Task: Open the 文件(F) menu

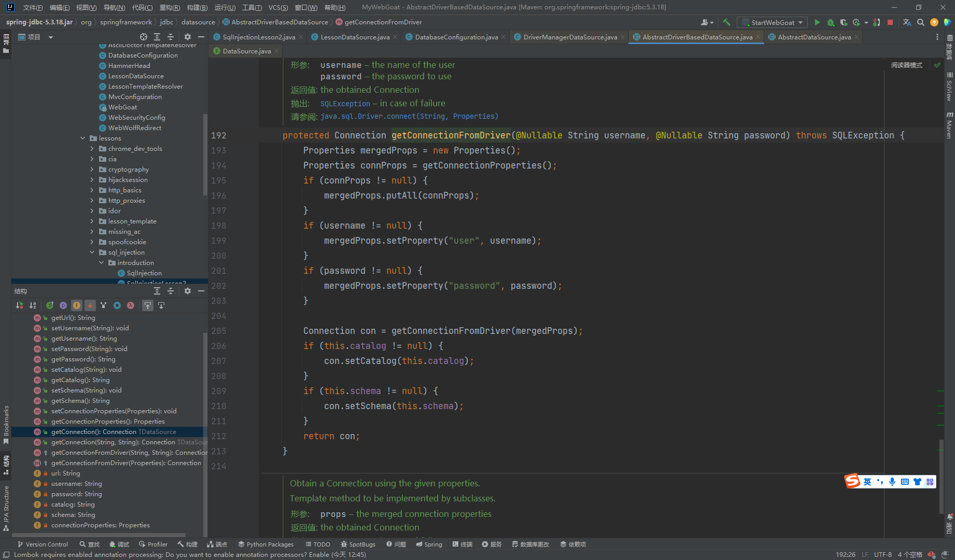Action: tap(33, 7)
